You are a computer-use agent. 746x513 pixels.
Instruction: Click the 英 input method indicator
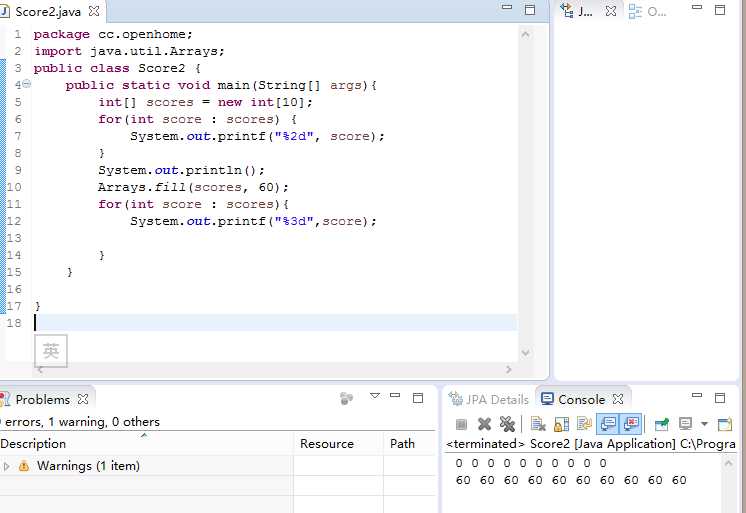click(50, 351)
